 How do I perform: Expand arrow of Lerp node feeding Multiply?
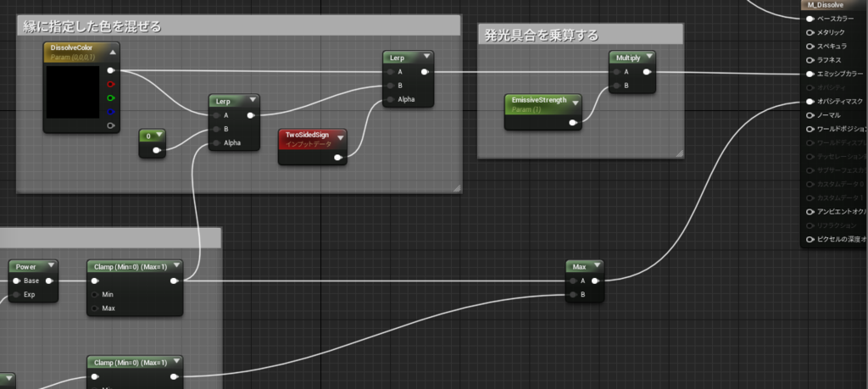pyautogui.click(x=427, y=57)
